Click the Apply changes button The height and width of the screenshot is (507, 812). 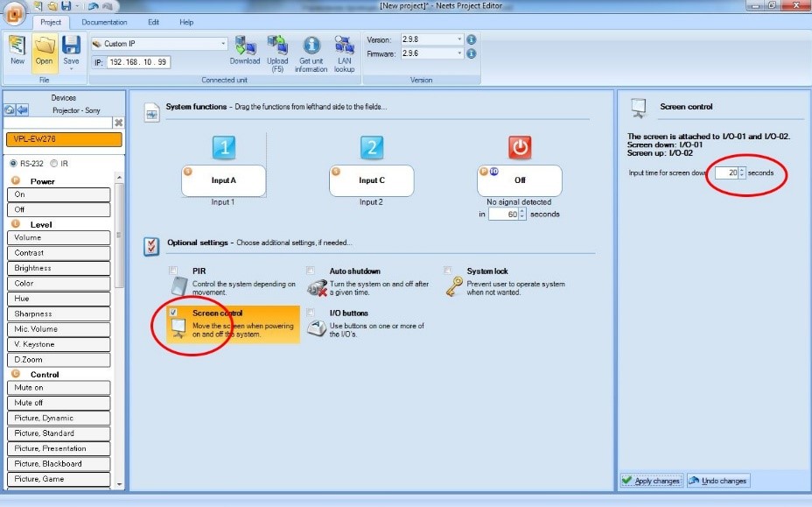click(x=650, y=481)
